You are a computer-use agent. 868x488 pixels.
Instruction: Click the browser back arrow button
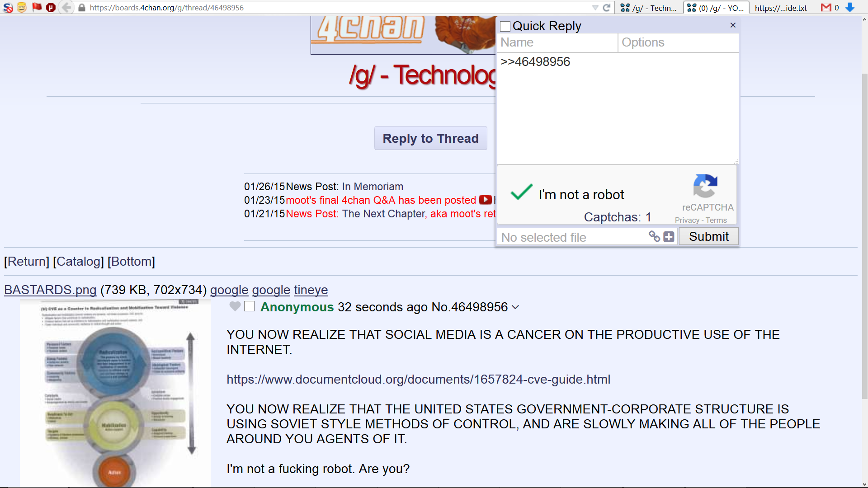(x=66, y=7)
